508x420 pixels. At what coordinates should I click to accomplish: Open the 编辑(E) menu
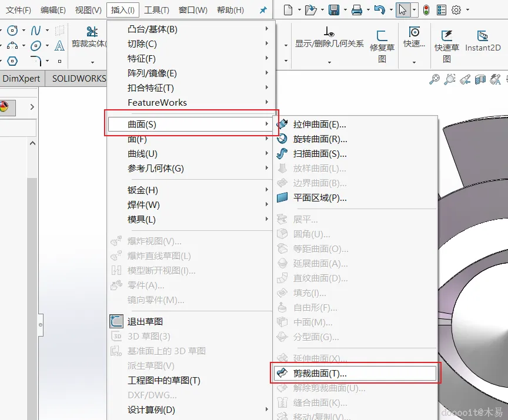53,10
